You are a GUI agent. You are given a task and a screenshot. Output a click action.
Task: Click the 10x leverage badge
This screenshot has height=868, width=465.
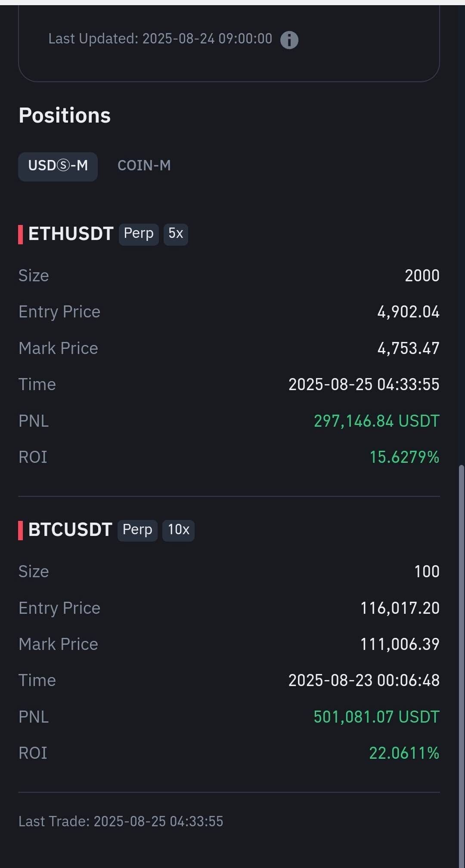178,530
